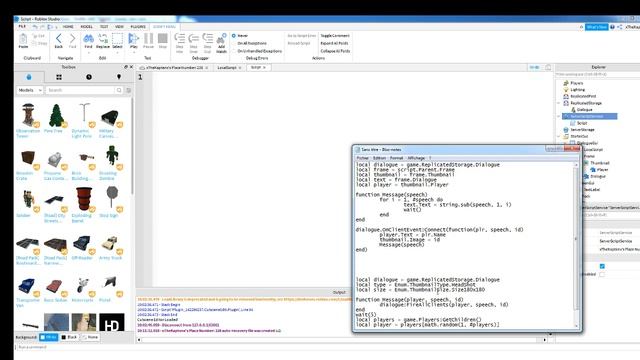Image resolution: width=640 pixels, height=360 pixels.
Task: Select White toolbox background
Action: point(49,337)
